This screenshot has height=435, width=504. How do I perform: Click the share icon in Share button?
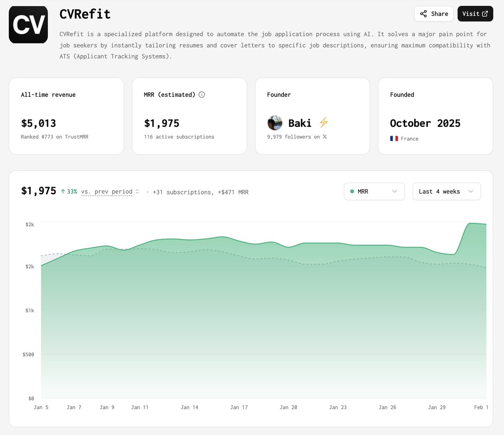(423, 14)
